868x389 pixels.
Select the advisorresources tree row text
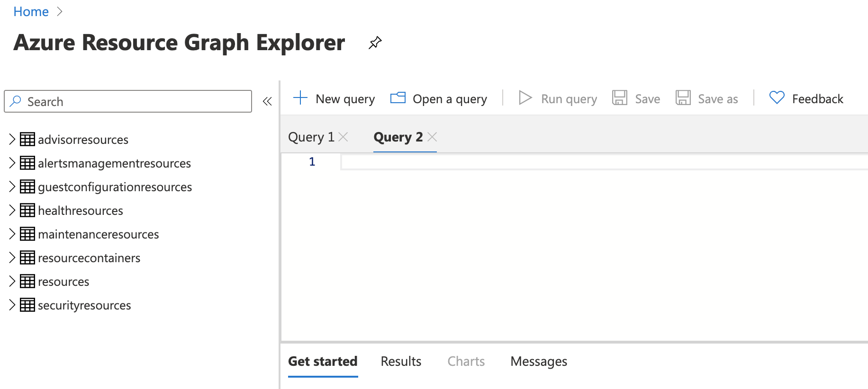click(83, 140)
